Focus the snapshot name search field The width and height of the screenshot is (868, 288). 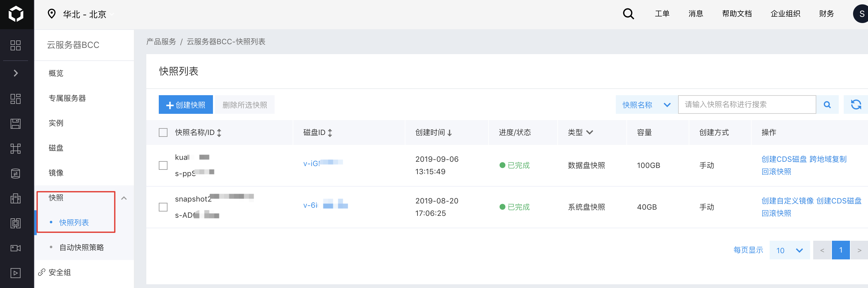click(747, 105)
